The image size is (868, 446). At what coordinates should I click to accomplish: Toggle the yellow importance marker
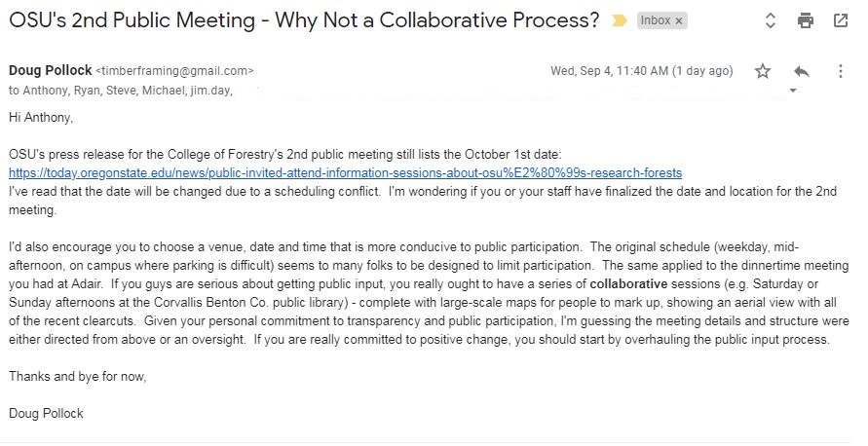[620, 21]
